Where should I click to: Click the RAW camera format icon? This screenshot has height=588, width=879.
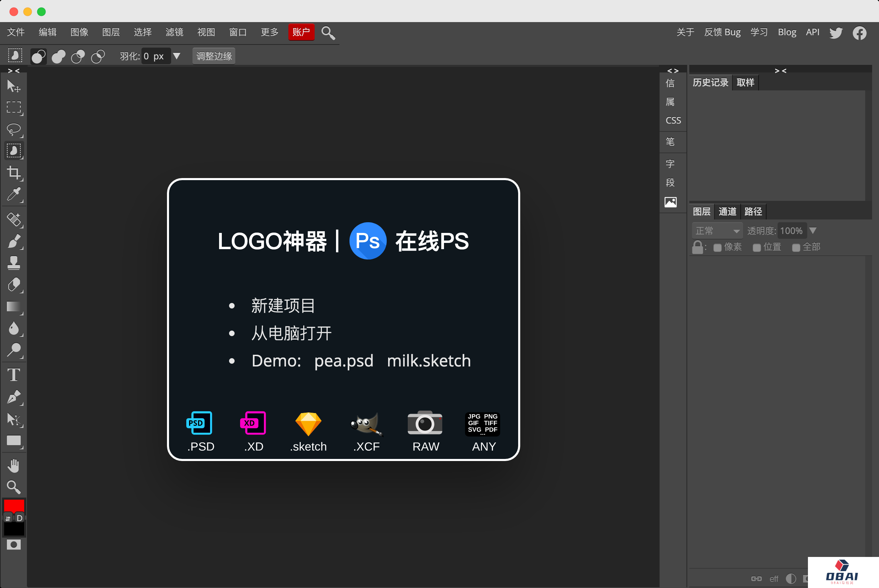[x=425, y=423]
